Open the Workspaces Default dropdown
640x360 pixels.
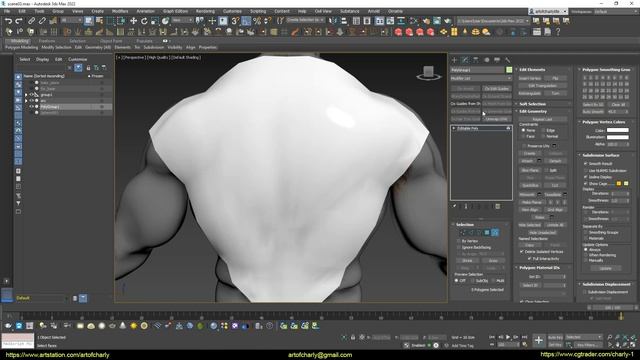point(617,11)
